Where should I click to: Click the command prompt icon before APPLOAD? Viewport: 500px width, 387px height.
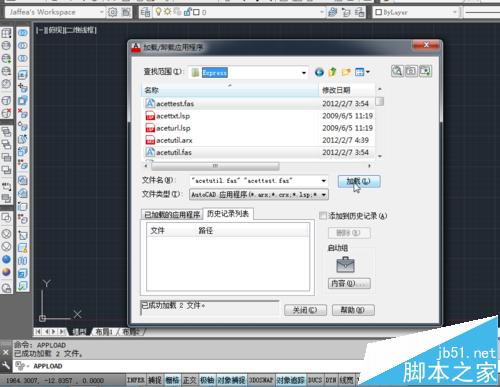[x=20, y=366]
